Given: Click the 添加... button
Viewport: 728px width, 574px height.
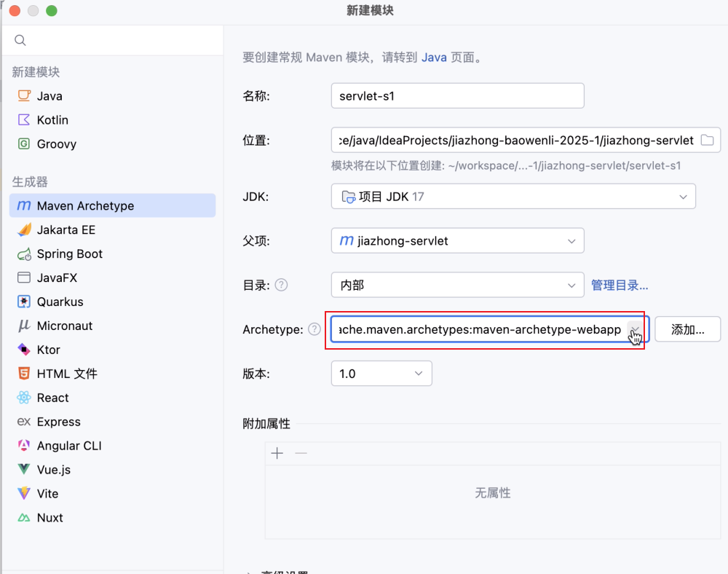Looking at the screenshot, I should [688, 329].
